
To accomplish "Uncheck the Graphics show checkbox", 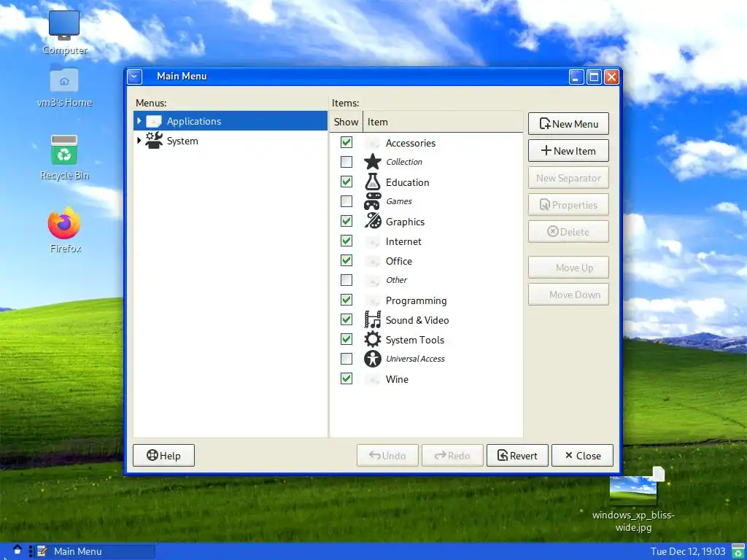I will point(347,221).
